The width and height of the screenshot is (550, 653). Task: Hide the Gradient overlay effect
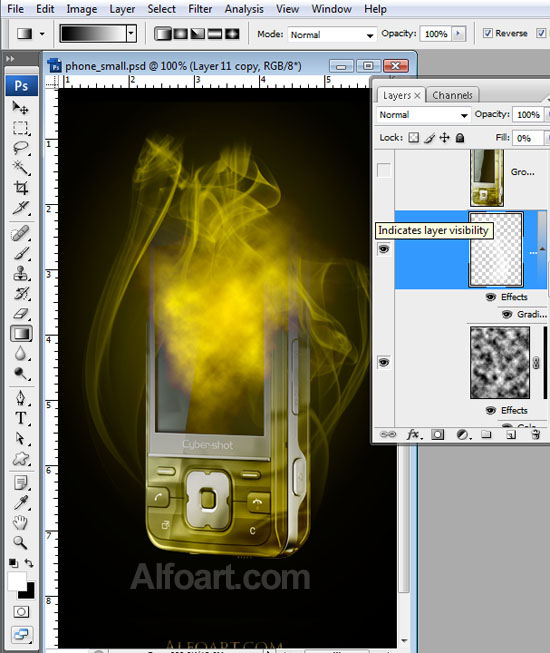pos(507,314)
